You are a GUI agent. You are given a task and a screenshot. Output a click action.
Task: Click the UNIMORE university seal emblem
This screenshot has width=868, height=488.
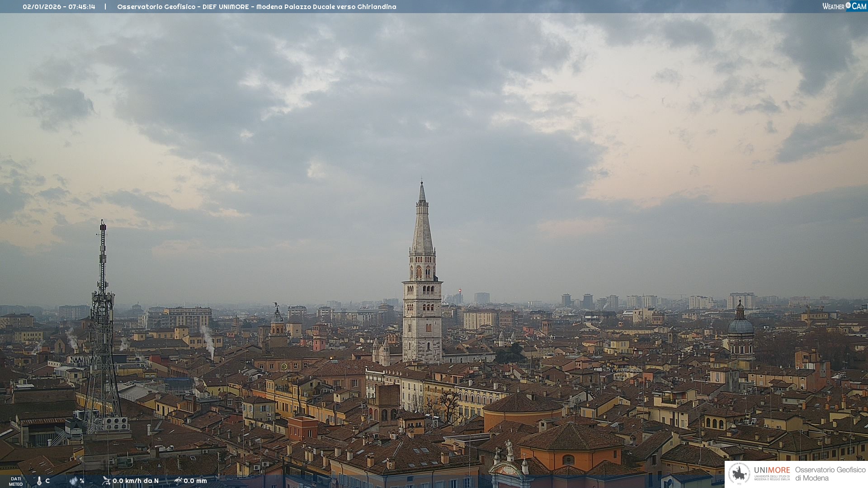tap(740, 474)
